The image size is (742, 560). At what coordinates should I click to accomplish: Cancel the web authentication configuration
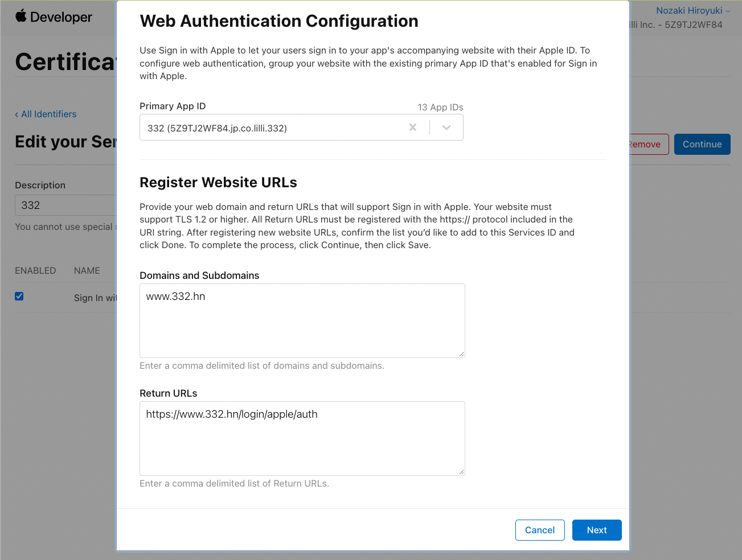(x=540, y=530)
